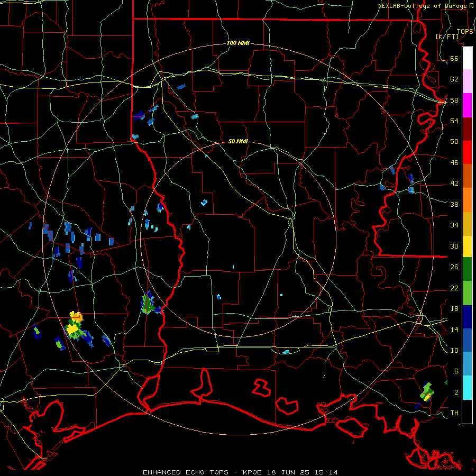Pick the bright yellow legend band
476x476 pixels.
(467, 246)
